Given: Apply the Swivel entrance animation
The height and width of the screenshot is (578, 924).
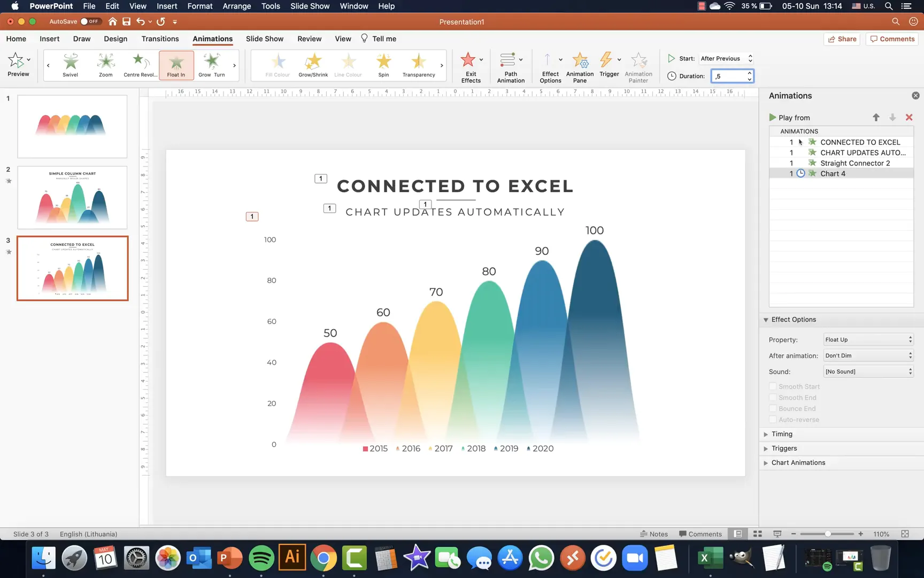Looking at the screenshot, I should click(x=71, y=65).
